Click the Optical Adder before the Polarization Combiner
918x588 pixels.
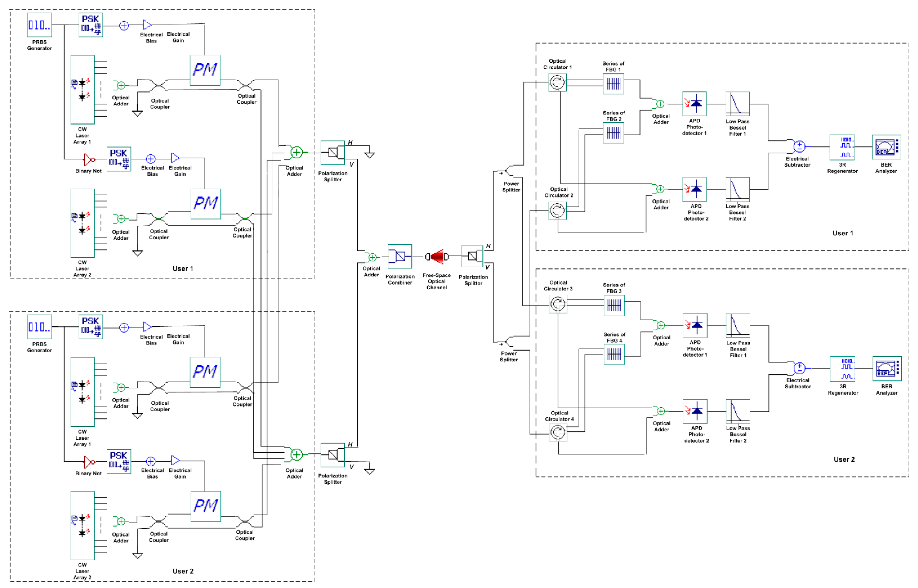372,257
